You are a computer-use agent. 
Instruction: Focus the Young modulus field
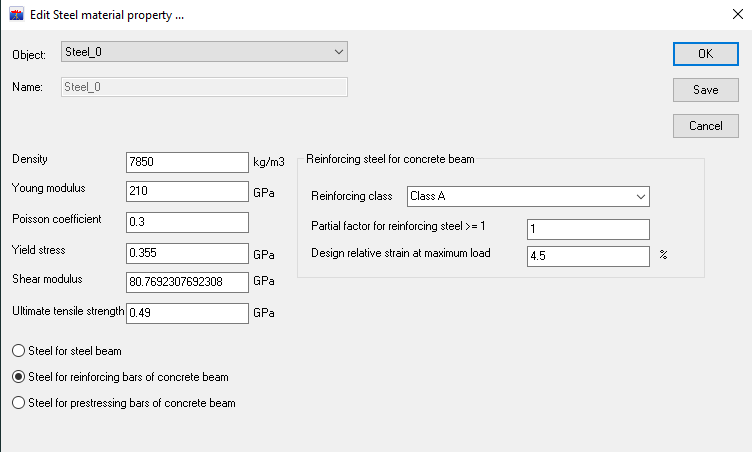[x=187, y=192]
